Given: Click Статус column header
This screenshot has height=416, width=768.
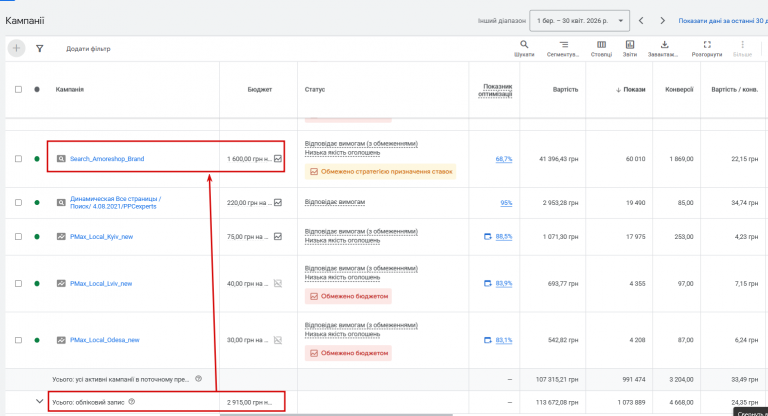Looking at the screenshot, I should click(x=315, y=90).
